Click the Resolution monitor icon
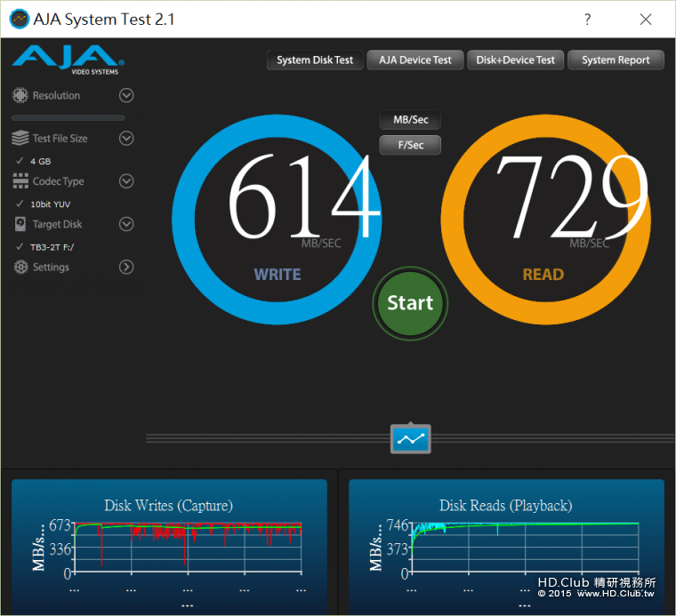This screenshot has height=616, width=676. click(x=20, y=96)
